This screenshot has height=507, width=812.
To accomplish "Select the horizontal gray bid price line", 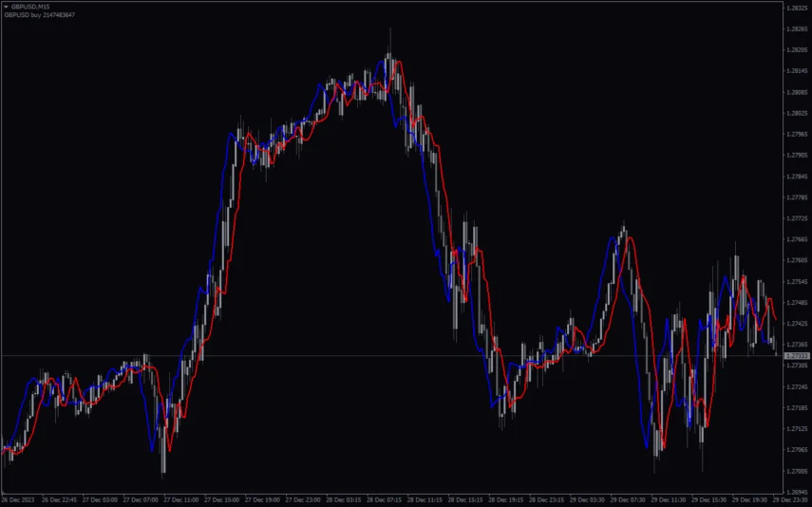I will coord(380,355).
